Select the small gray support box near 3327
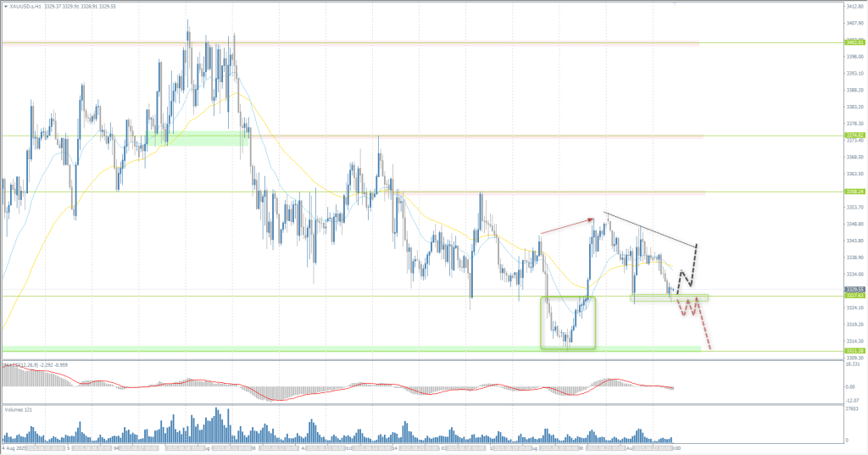 (x=670, y=297)
